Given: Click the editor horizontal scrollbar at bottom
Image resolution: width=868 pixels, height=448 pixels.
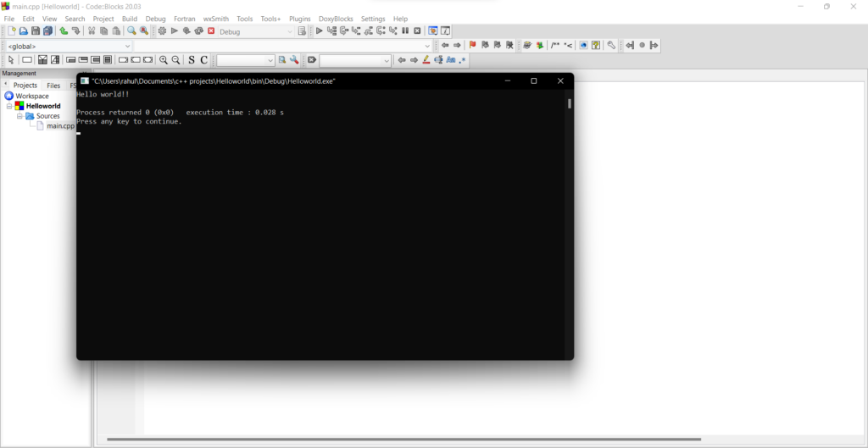Looking at the screenshot, I should pos(403,440).
